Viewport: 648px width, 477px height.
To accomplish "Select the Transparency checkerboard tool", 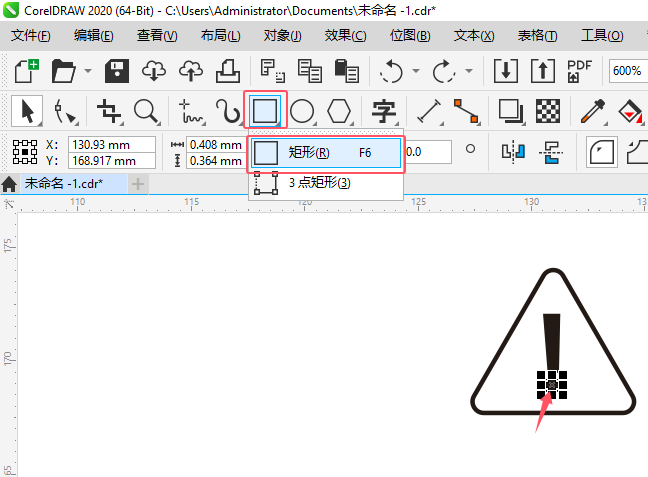I will coord(548,111).
